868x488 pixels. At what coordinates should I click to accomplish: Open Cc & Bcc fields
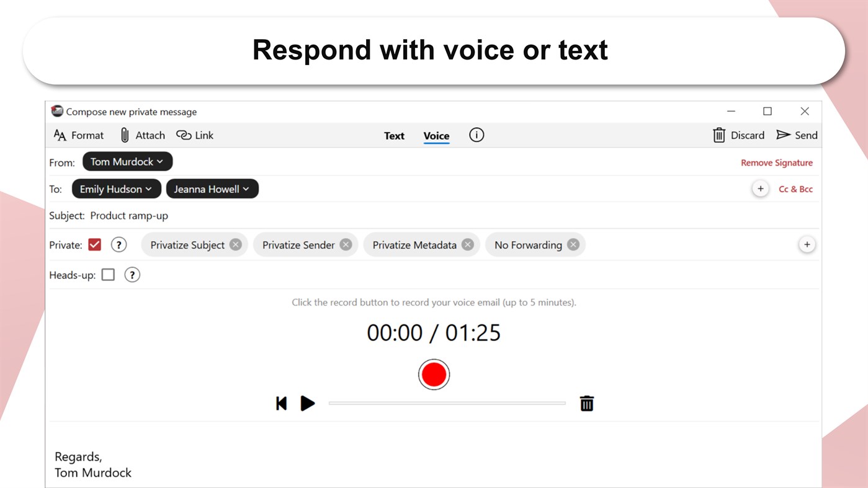click(795, 189)
